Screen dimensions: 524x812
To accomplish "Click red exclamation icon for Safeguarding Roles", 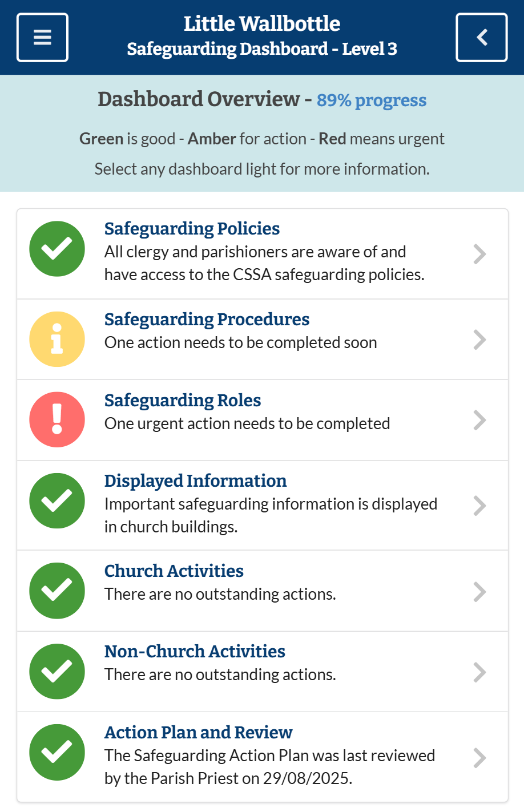I will tap(57, 419).
